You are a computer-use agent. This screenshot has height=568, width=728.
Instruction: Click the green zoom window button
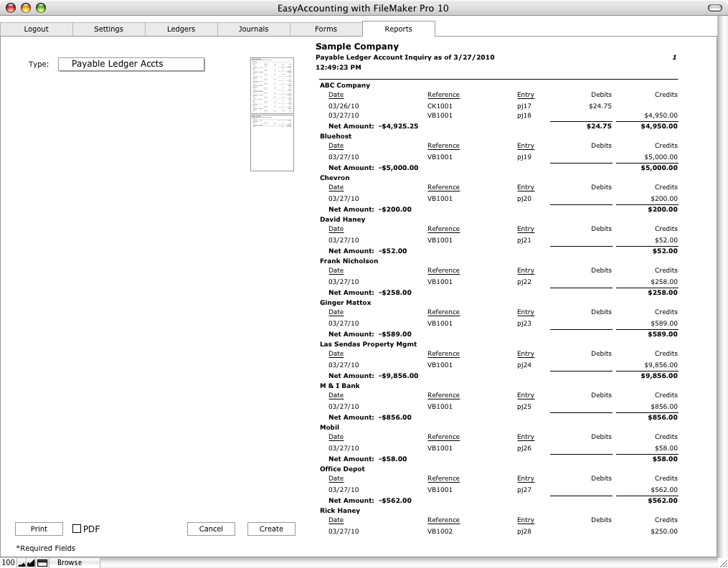coord(41,8)
